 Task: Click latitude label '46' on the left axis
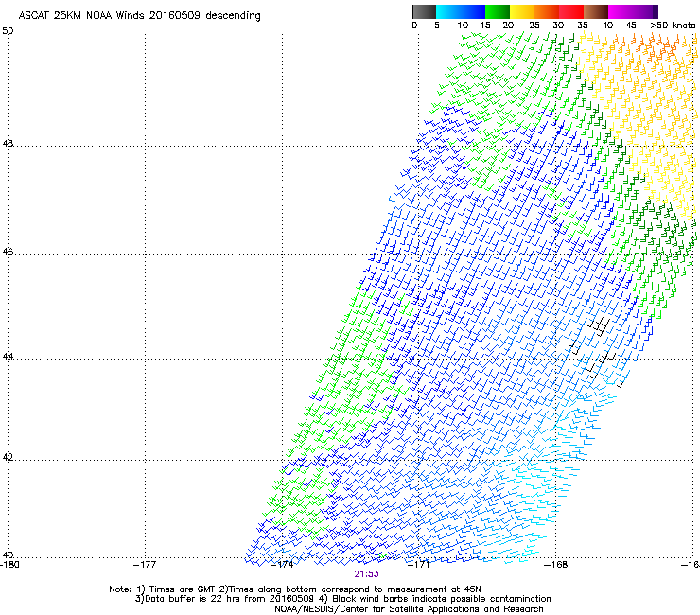coord(8,252)
